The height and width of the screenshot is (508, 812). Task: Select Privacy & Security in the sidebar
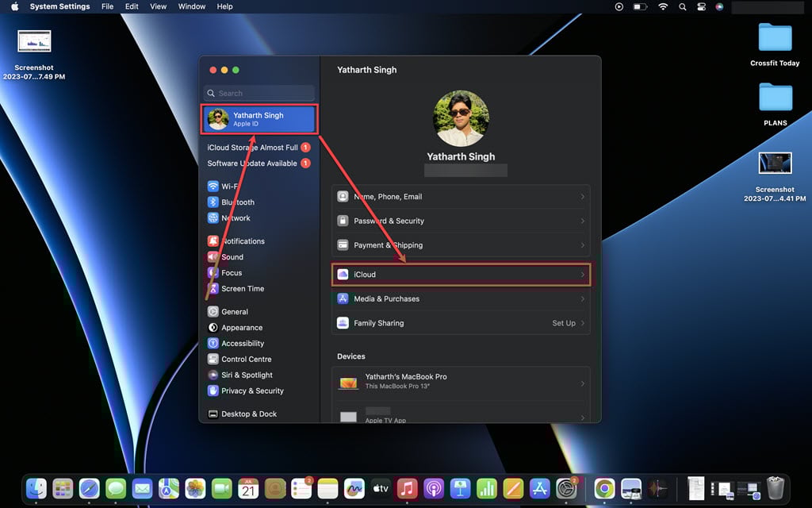pyautogui.click(x=246, y=391)
